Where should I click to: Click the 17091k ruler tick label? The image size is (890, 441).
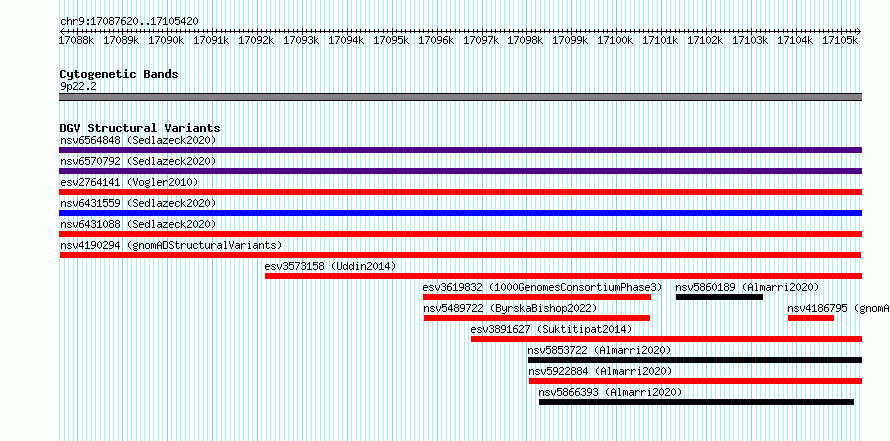211,40
